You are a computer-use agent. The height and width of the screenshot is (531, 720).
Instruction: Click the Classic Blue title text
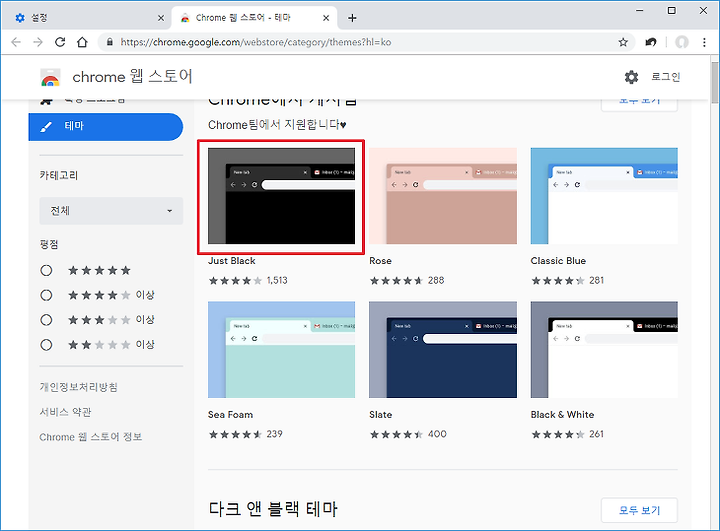tap(558, 261)
